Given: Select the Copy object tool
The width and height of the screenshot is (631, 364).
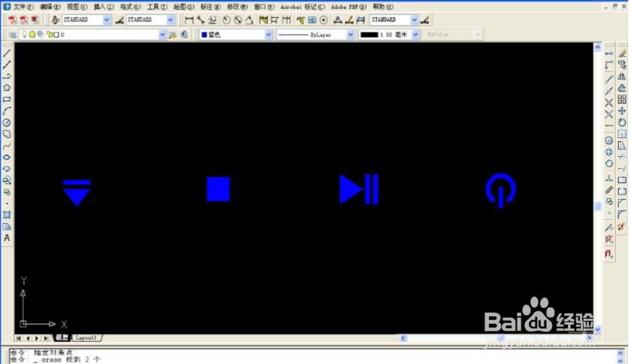Looking at the screenshot, I should [622, 65].
